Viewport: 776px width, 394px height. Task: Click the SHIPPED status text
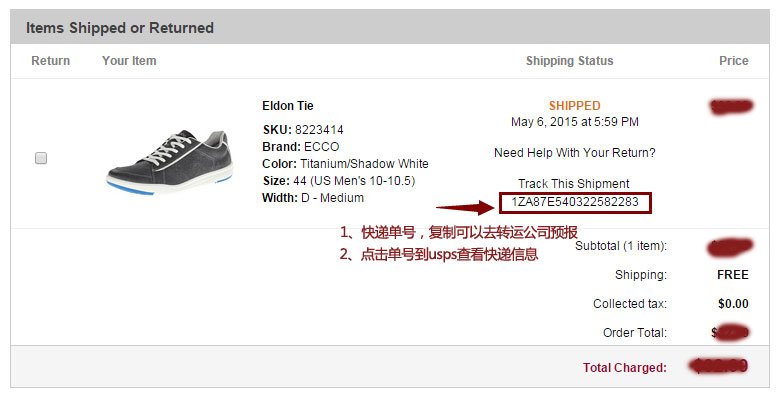[575, 105]
